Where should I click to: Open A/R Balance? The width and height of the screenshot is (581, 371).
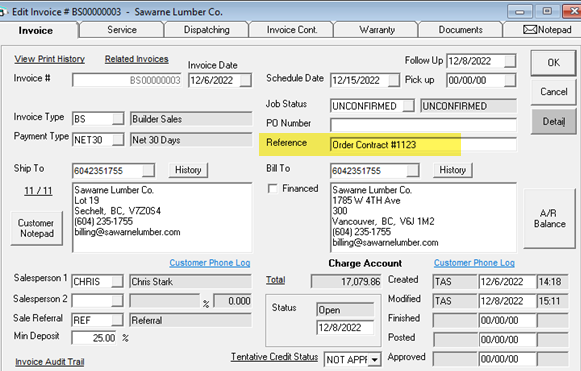point(549,218)
